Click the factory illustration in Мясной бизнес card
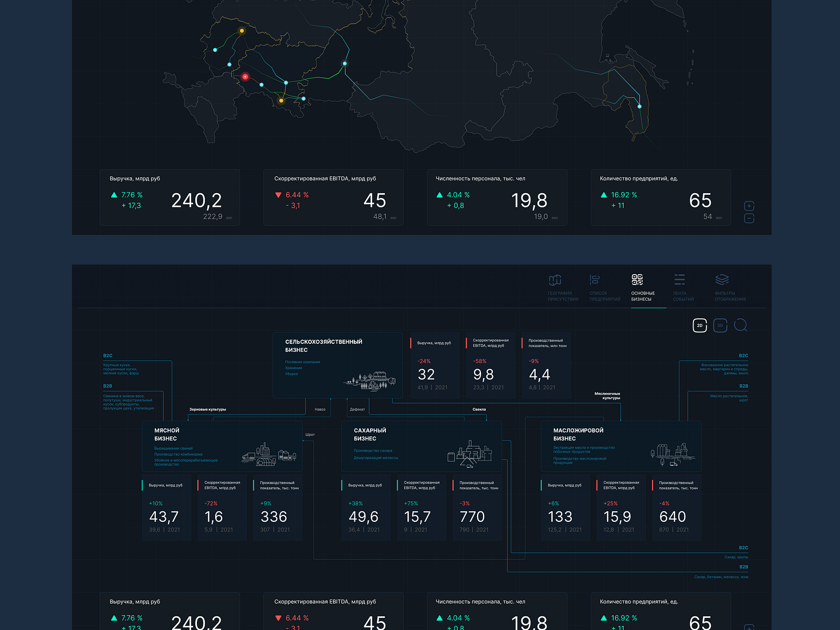Viewport: 840px width, 630px height. point(269,455)
